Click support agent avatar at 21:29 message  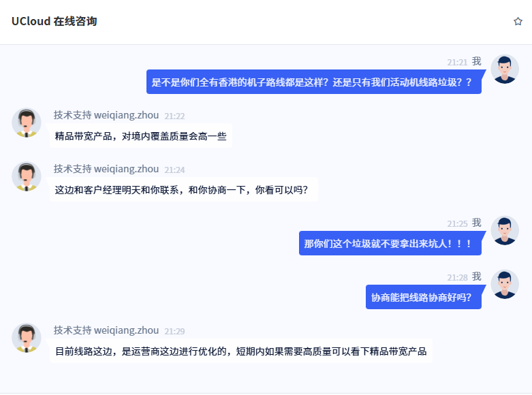tap(27, 338)
